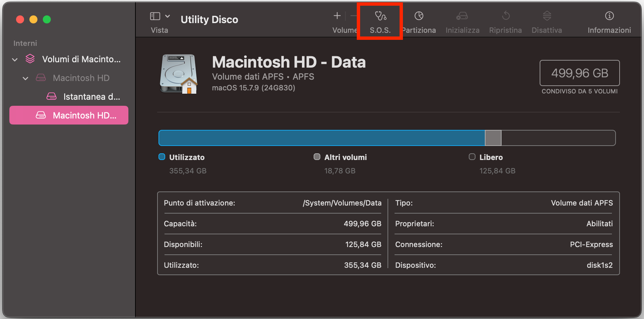Click the Macintosh HD drive icon
644x319 pixels.
41,78
